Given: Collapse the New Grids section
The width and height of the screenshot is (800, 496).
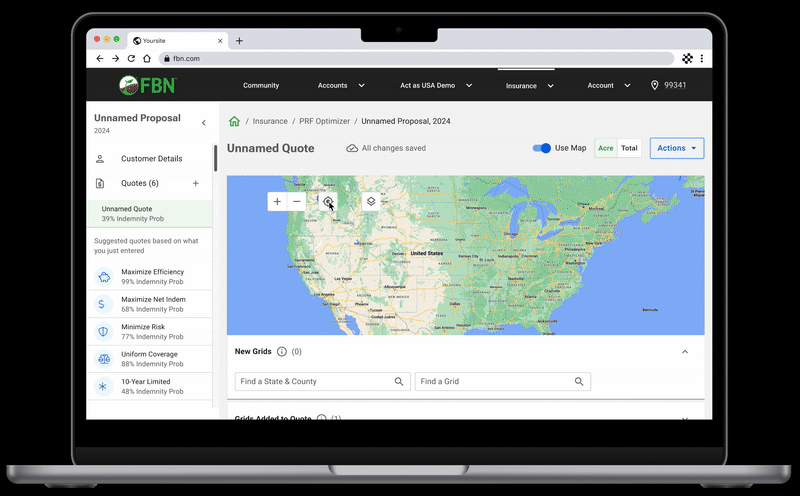Looking at the screenshot, I should [685, 352].
